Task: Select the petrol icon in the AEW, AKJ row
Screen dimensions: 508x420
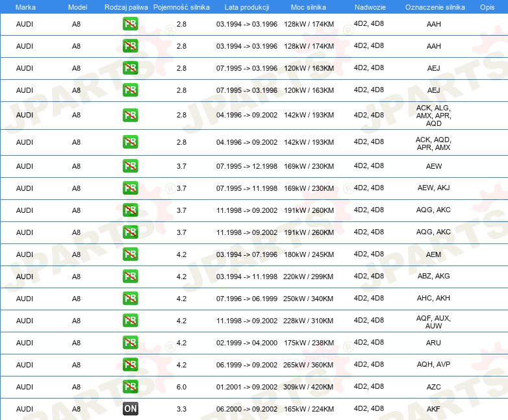Action: pyautogui.click(x=130, y=188)
